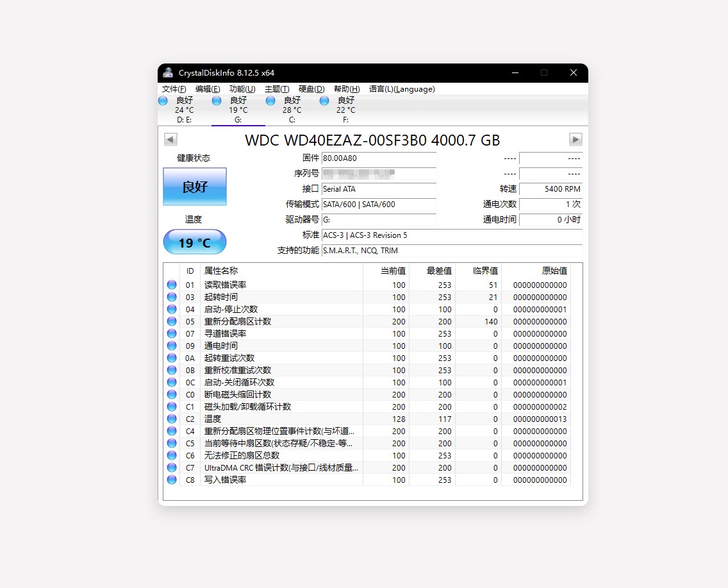Viewport: 728px width, 588px height.
Task: Click the health status light above drive C:
Action: 270,101
